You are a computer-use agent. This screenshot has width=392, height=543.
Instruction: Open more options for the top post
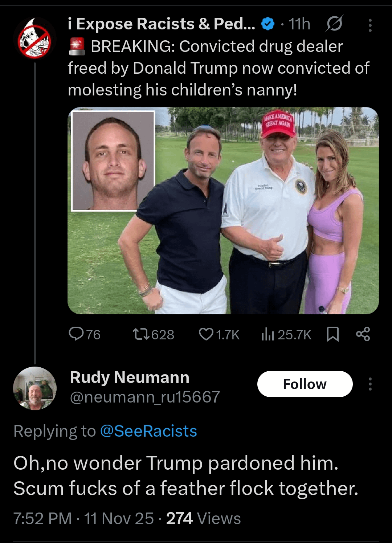coord(370,25)
